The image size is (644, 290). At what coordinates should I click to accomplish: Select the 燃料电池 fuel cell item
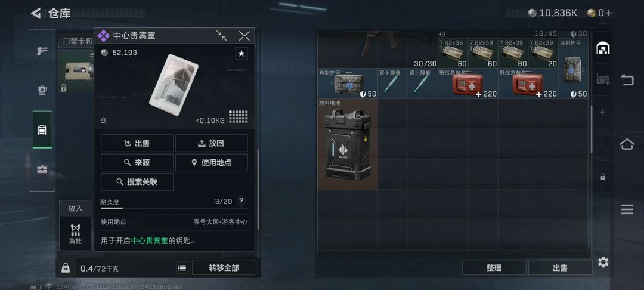(x=348, y=144)
